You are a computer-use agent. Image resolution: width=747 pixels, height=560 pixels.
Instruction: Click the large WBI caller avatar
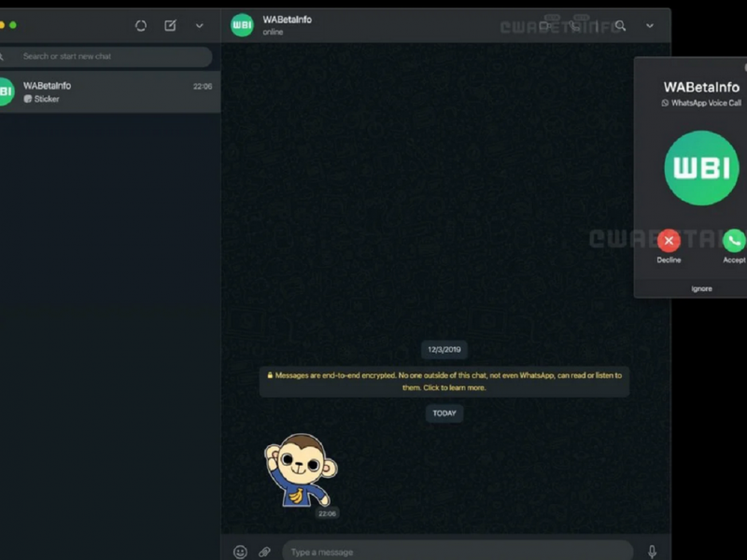[702, 168]
